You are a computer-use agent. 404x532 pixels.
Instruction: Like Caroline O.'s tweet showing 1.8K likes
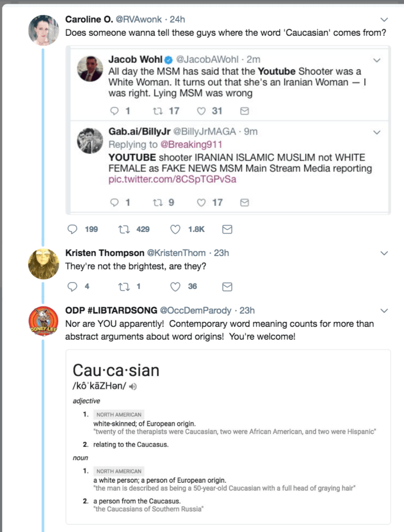(x=175, y=229)
